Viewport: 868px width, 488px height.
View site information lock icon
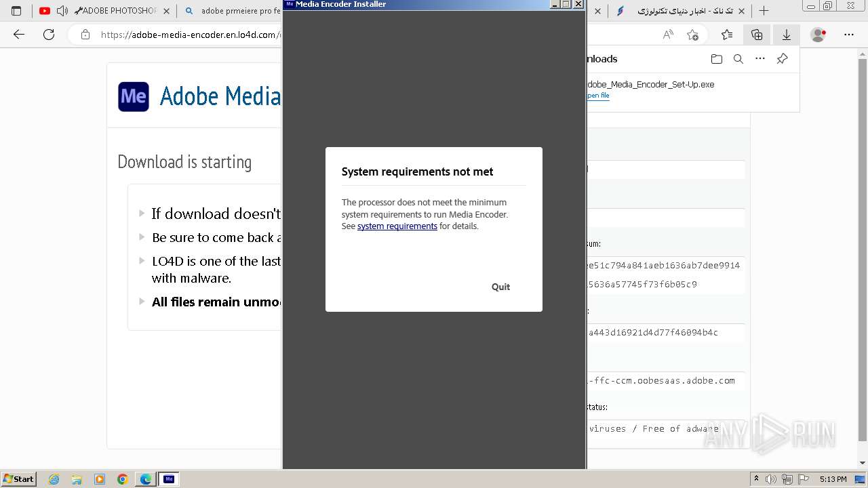tap(85, 35)
